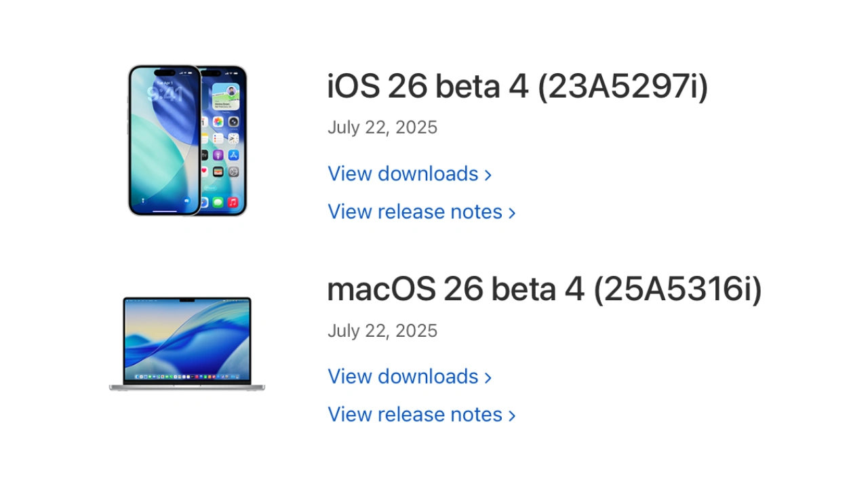Tap the App Store icon on the iPhone
The image size is (868, 488).
point(233,155)
